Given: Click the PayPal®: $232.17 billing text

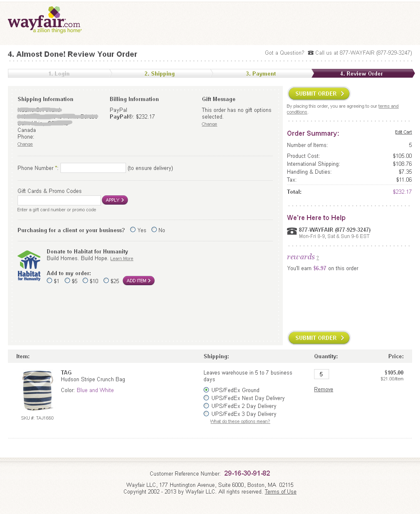Looking at the screenshot, I should point(132,117).
